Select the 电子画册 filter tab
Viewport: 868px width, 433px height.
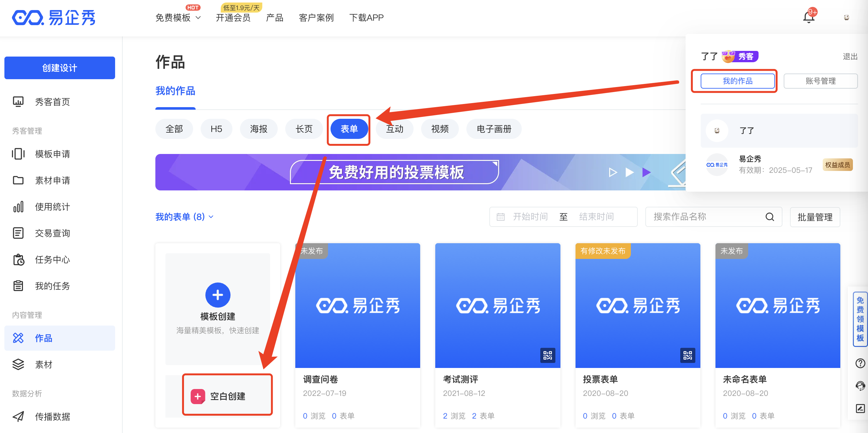point(494,129)
